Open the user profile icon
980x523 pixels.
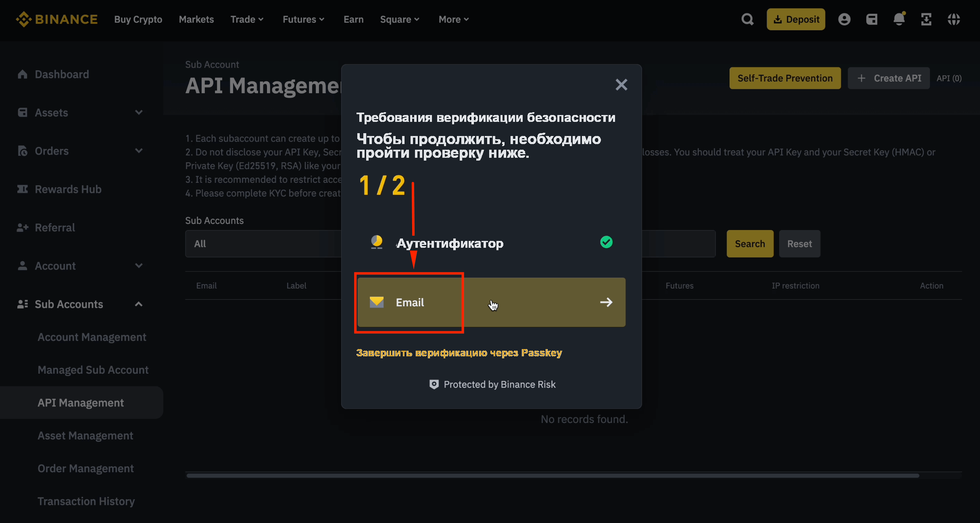point(844,19)
